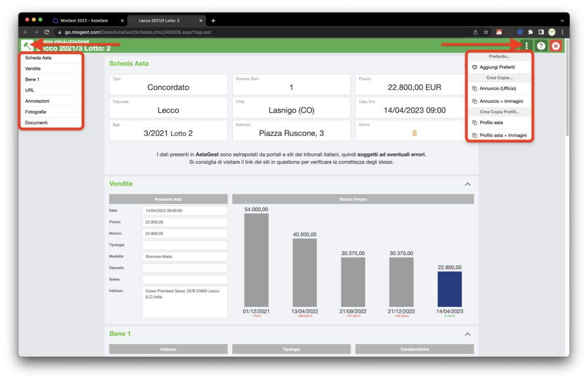
Task: Bookmark page with the star icon
Action: pyautogui.click(x=486, y=32)
